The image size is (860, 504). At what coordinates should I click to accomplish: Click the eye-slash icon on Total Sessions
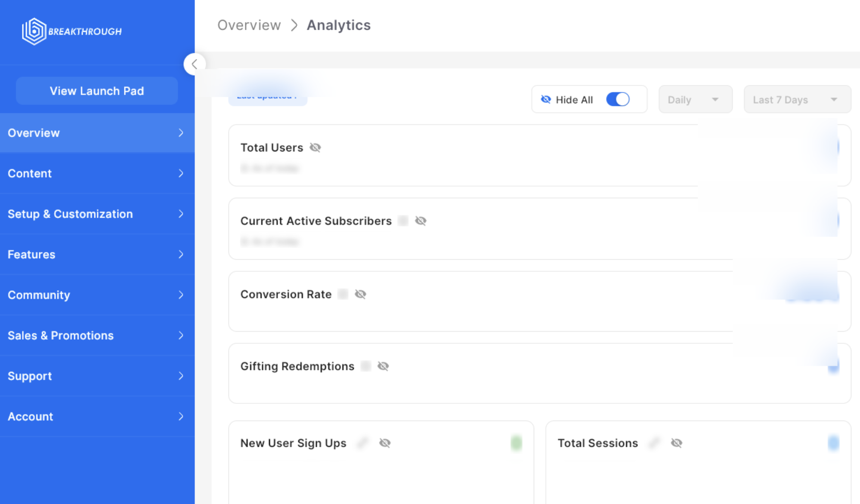676,443
